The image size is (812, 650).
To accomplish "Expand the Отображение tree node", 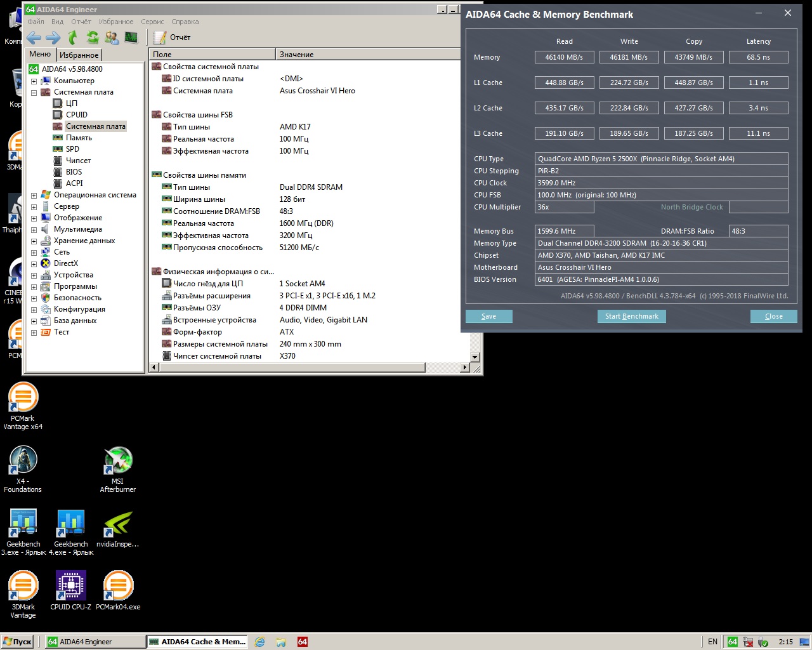I will tap(34, 218).
